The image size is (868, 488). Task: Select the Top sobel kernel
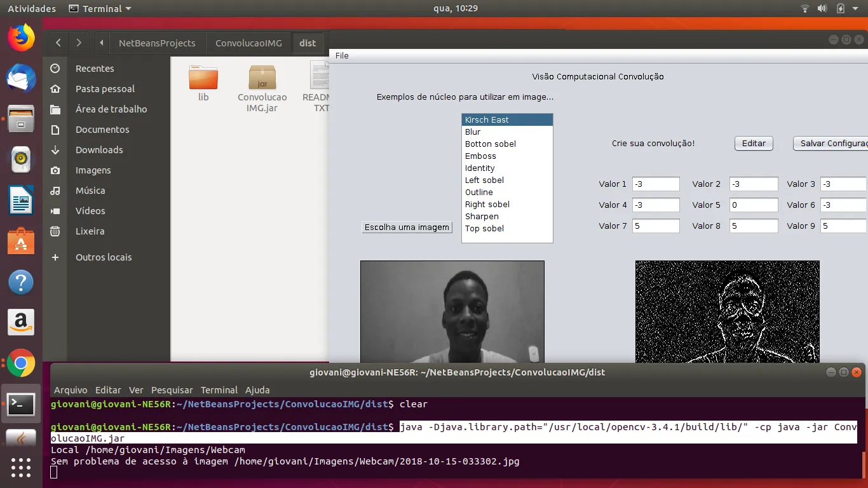(x=507, y=229)
